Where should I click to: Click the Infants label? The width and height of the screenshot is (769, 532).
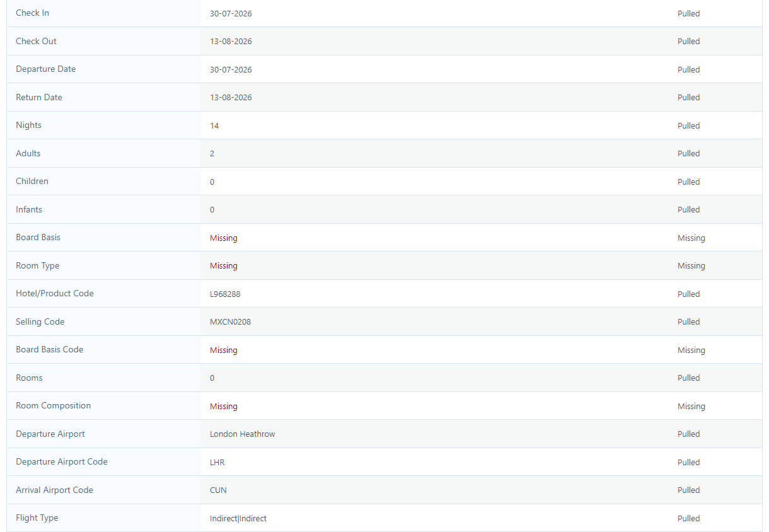29,210
